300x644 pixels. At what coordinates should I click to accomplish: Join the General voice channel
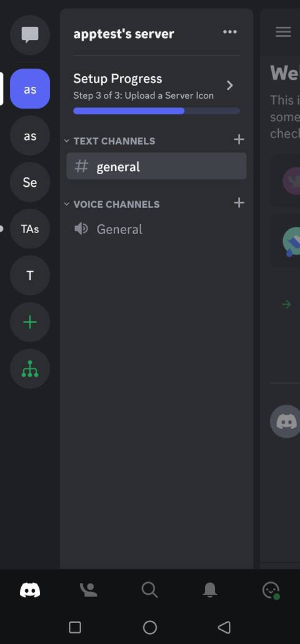(x=157, y=229)
